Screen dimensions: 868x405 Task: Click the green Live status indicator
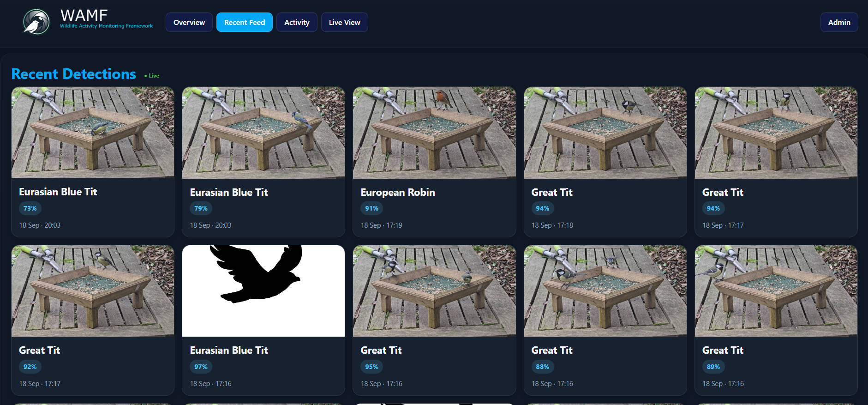[152, 76]
